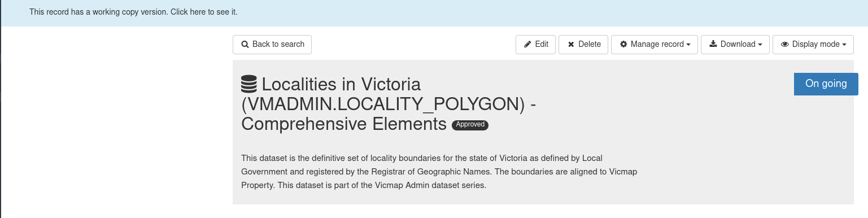Click the pencil icon on Edit button
The width and height of the screenshot is (868, 218).
(527, 45)
